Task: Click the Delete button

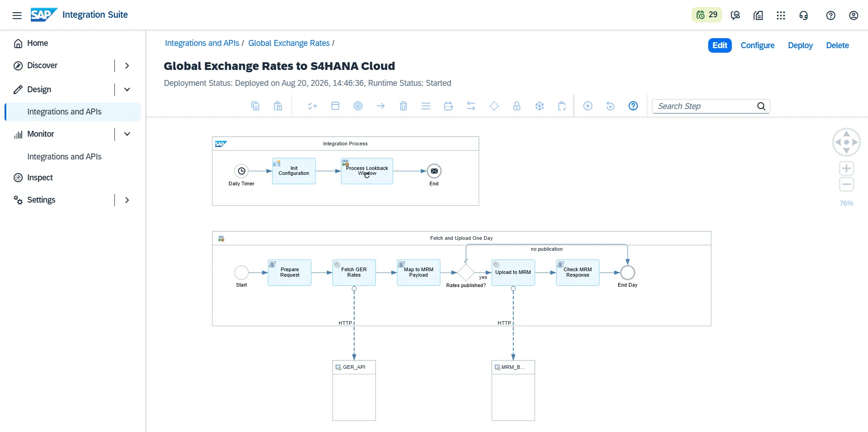Action: 837,45
